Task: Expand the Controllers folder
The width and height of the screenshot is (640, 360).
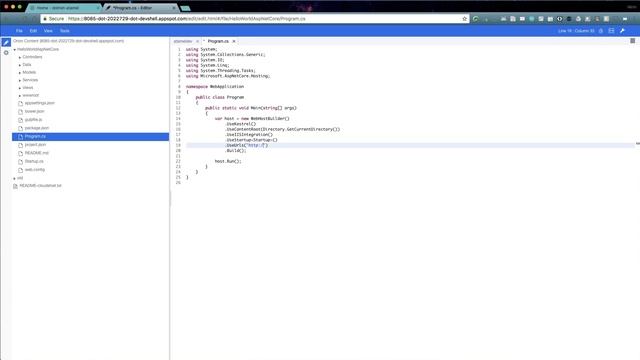Action: pos(20,57)
